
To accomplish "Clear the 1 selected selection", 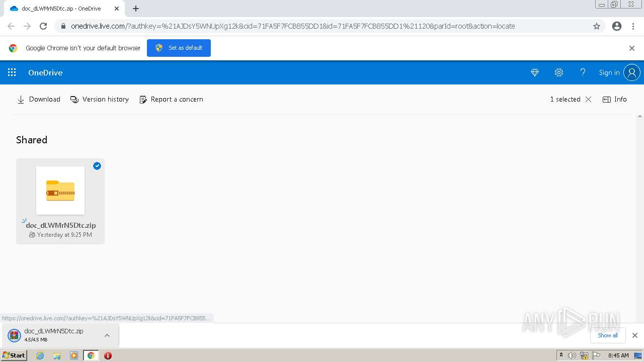I will (588, 99).
